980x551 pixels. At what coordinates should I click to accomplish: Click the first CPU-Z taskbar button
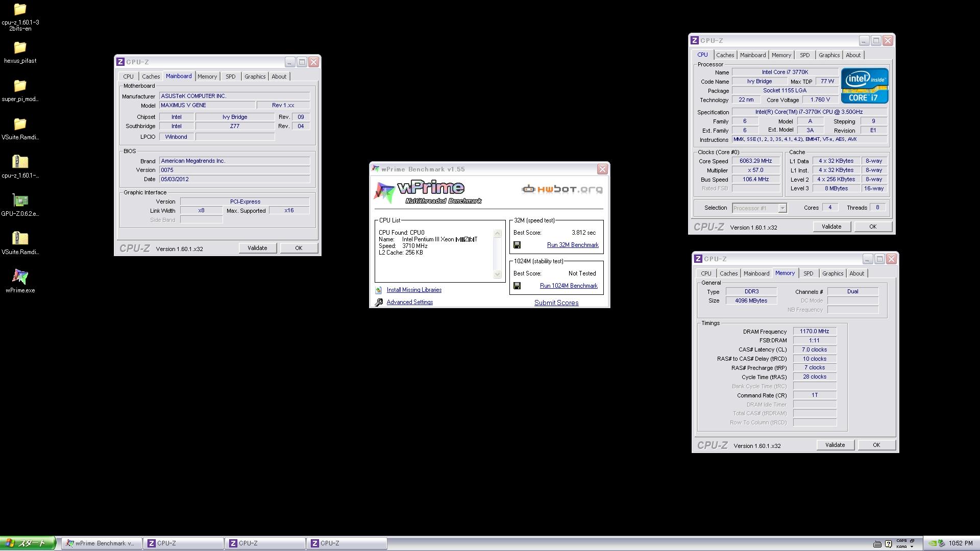[x=184, y=543]
